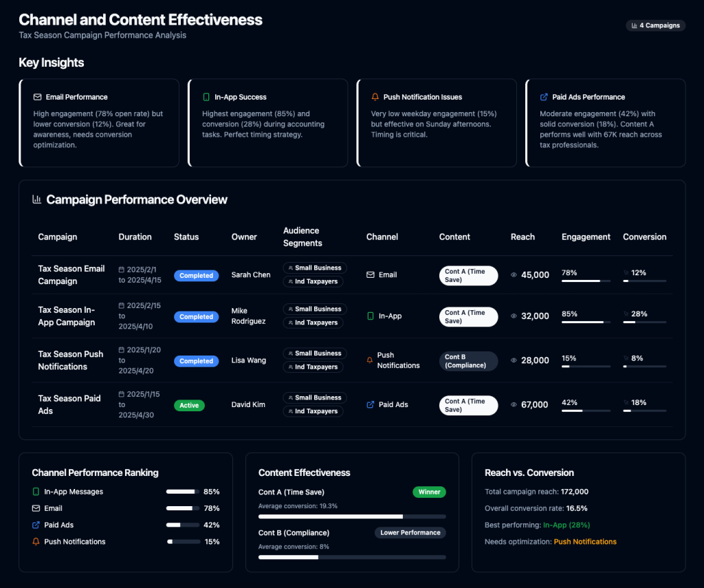The image size is (704, 588).
Task: Click the bell icon in Push Notifications ranking row
Action: coord(36,542)
